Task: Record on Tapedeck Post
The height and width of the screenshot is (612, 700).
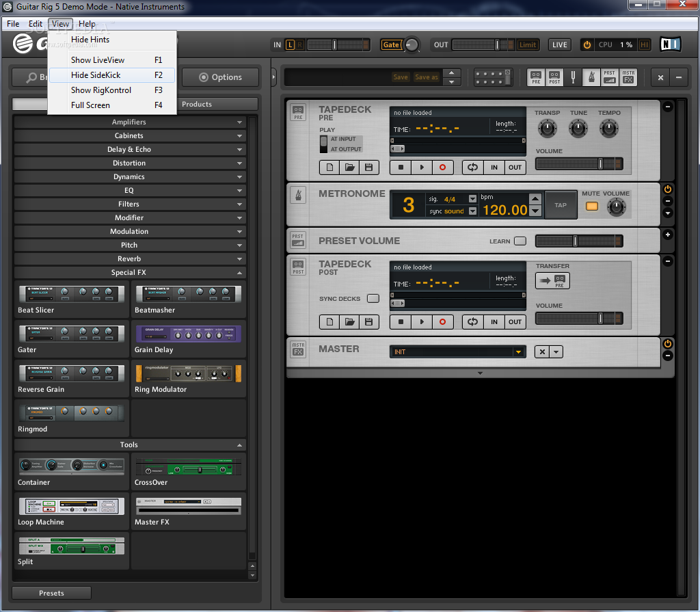Action: [442, 322]
